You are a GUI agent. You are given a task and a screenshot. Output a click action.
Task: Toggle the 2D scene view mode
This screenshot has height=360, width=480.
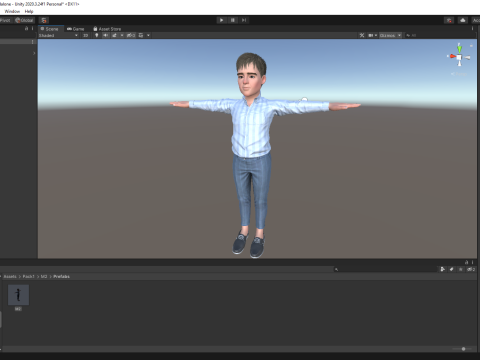tap(86, 35)
